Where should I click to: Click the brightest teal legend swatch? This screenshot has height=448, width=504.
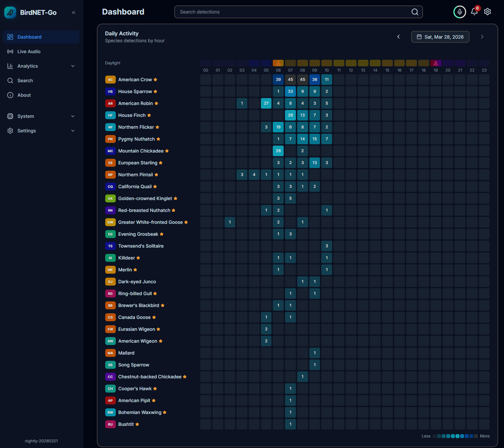[457, 436]
